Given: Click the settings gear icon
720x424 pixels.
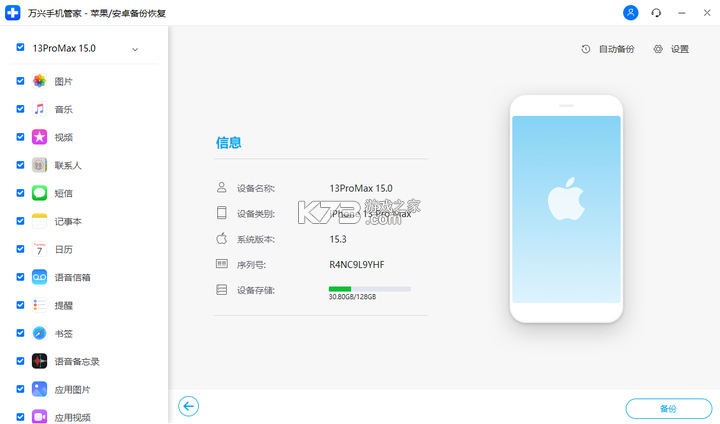Looking at the screenshot, I should pyautogui.click(x=658, y=49).
